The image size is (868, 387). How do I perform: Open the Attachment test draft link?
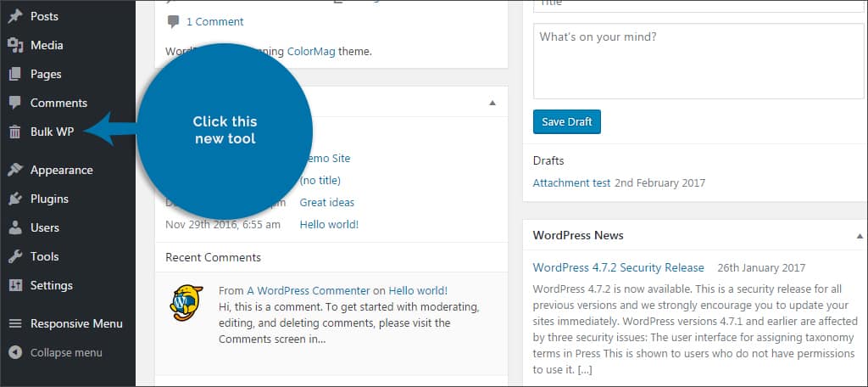(x=571, y=182)
